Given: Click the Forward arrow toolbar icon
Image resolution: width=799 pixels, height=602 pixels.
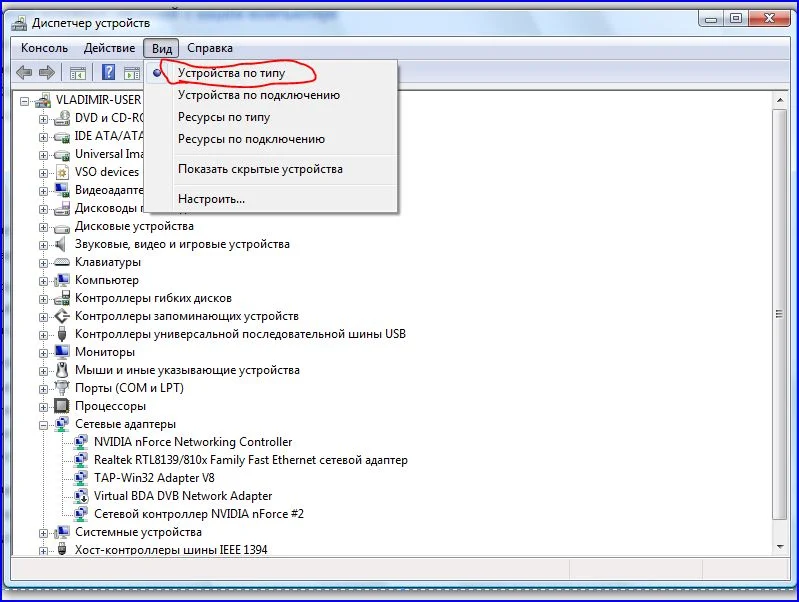Looking at the screenshot, I should click(x=46, y=73).
